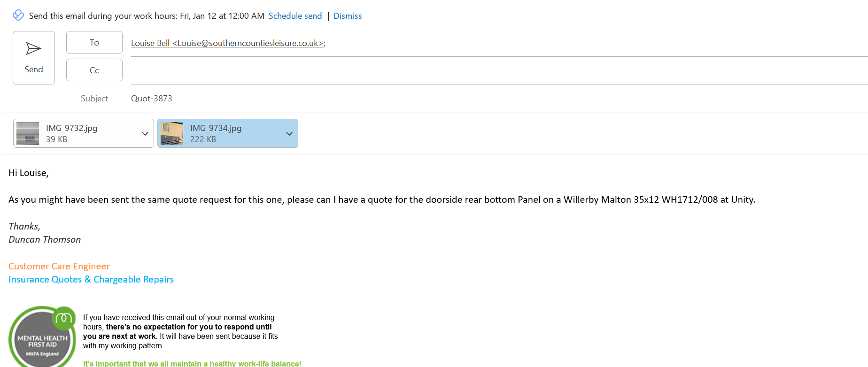The height and width of the screenshot is (367, 868).
Task: Click the Customer Care Engineer signature line
Action: point(59,266)
